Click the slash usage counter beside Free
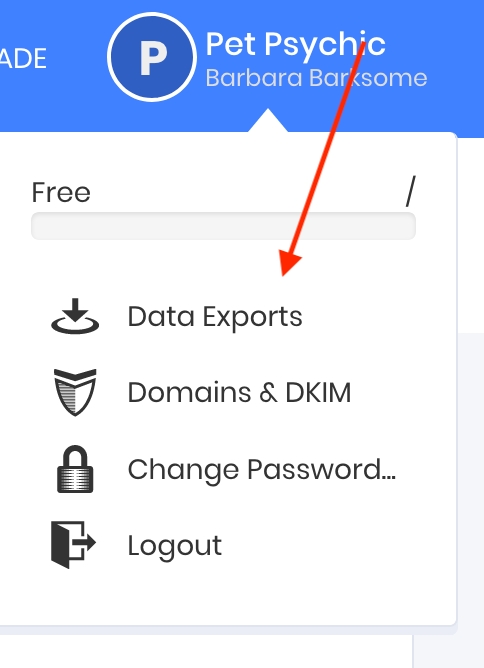 pyautogui.click(x=410, y=191)
